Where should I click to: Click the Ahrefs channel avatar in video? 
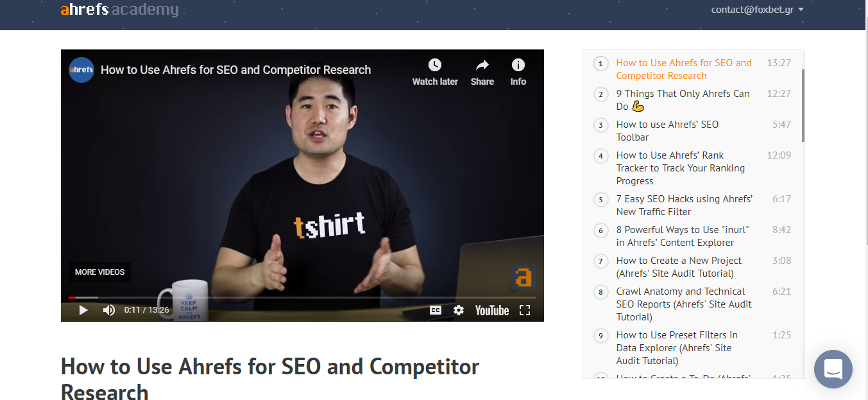pos(81,70)
